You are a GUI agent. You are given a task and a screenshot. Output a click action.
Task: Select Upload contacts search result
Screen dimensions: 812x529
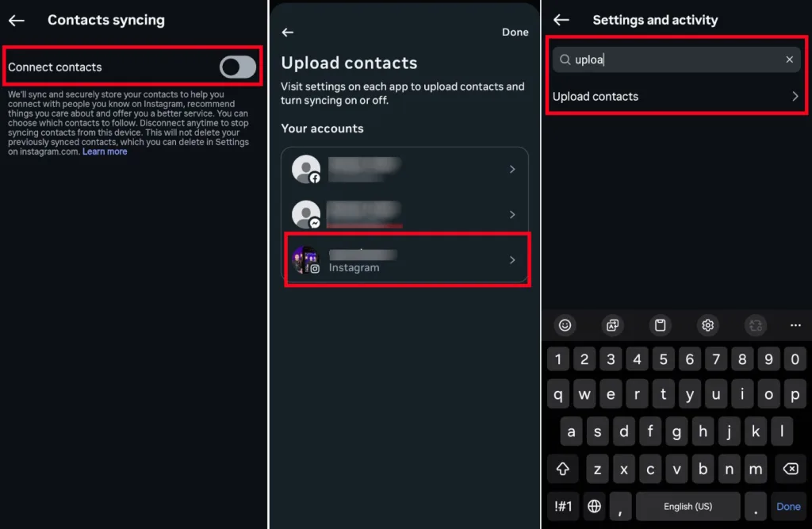pos(675,97)
